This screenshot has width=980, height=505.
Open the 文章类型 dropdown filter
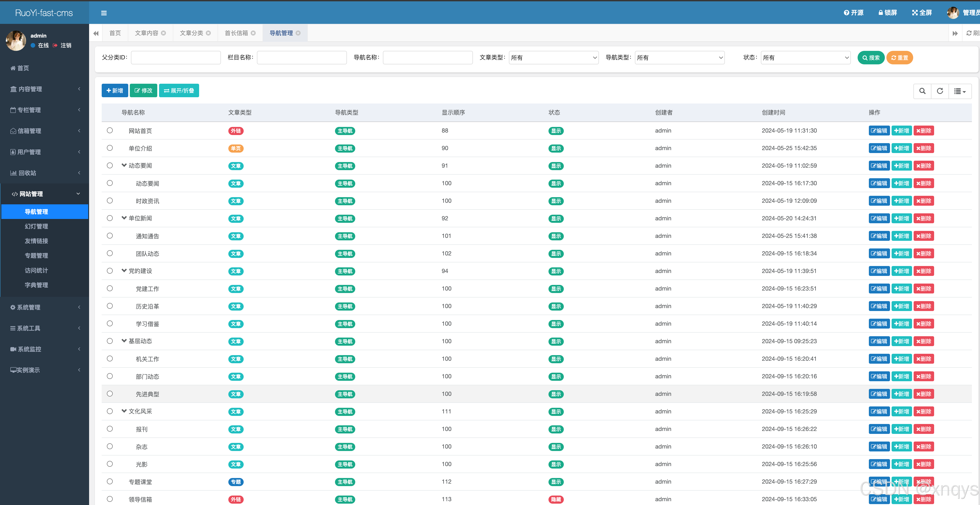(553, 57)
